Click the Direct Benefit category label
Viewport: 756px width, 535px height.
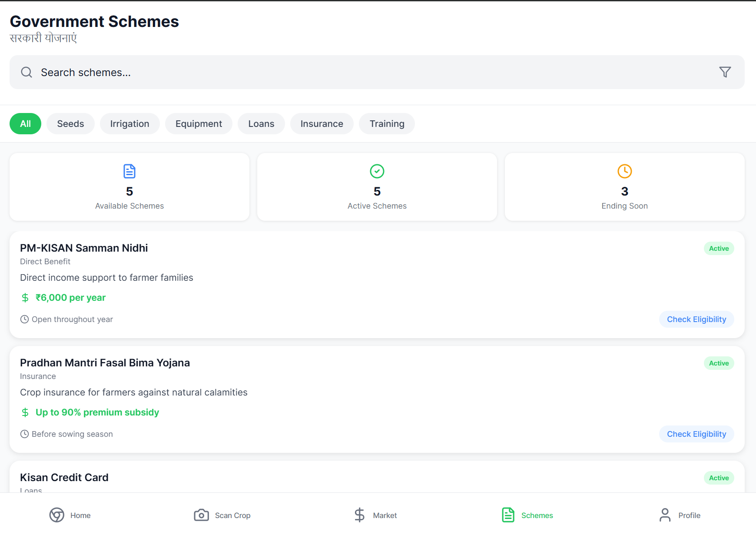45,262
